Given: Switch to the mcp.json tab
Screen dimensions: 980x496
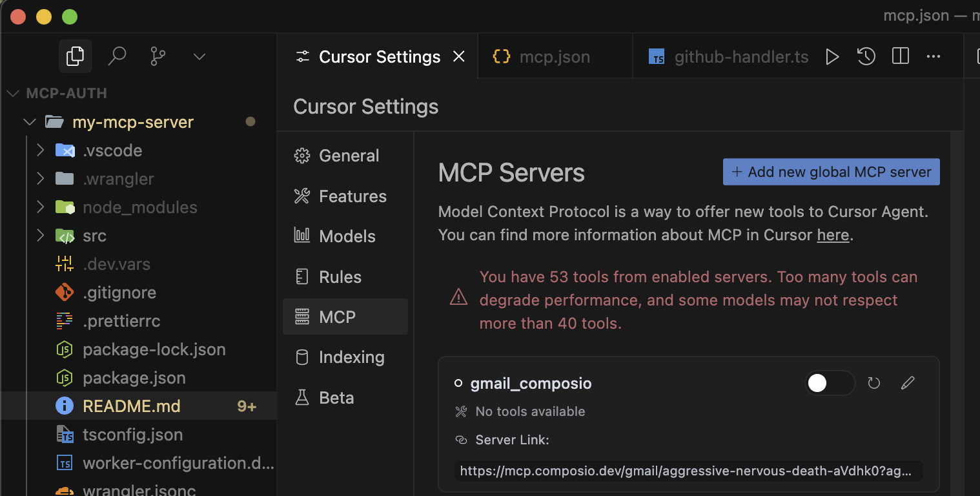Looking at the screenshot, I should click(554, 57).
